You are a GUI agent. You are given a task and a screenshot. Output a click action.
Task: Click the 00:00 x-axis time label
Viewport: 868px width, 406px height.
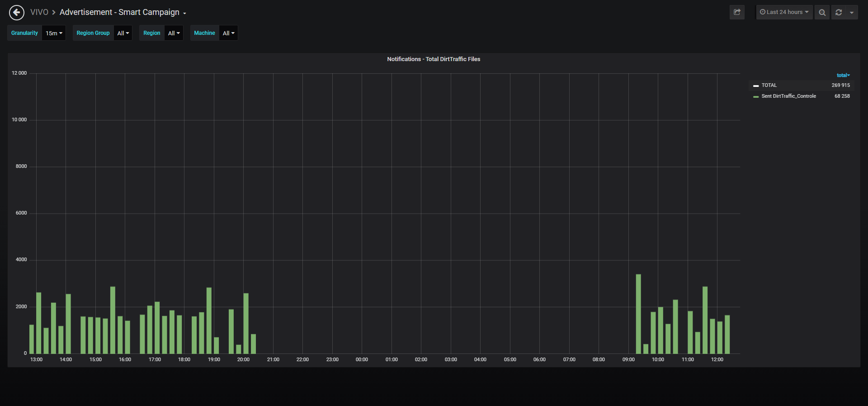(362, 359)
